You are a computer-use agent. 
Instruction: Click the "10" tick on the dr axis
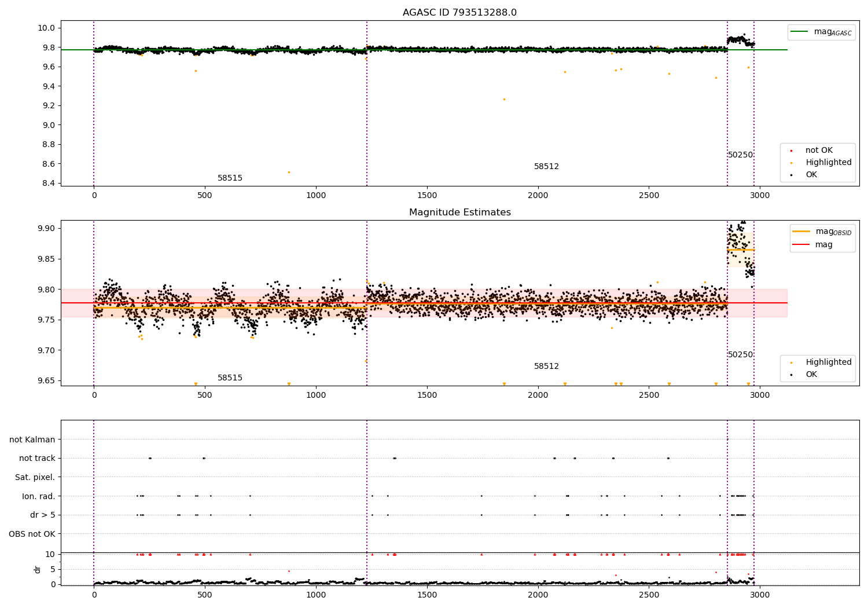(x=50, y=554)
